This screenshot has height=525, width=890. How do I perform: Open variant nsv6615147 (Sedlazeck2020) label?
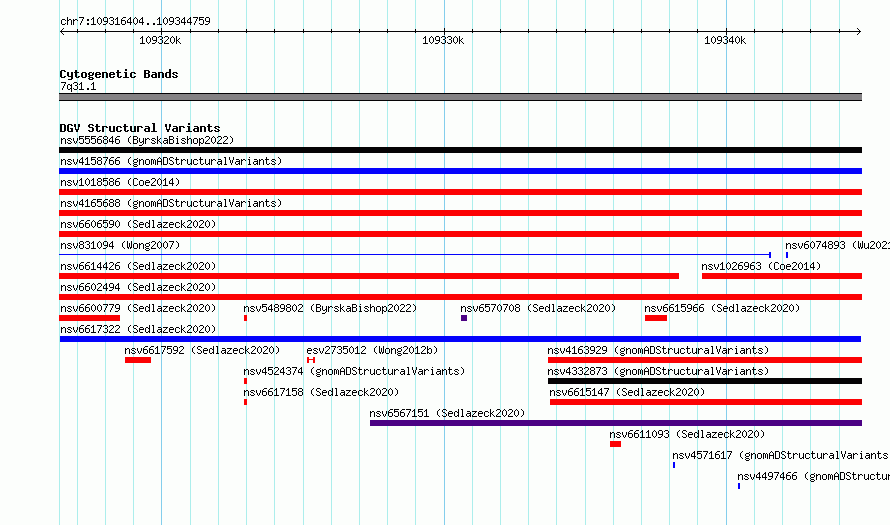[x=627, y=392]
